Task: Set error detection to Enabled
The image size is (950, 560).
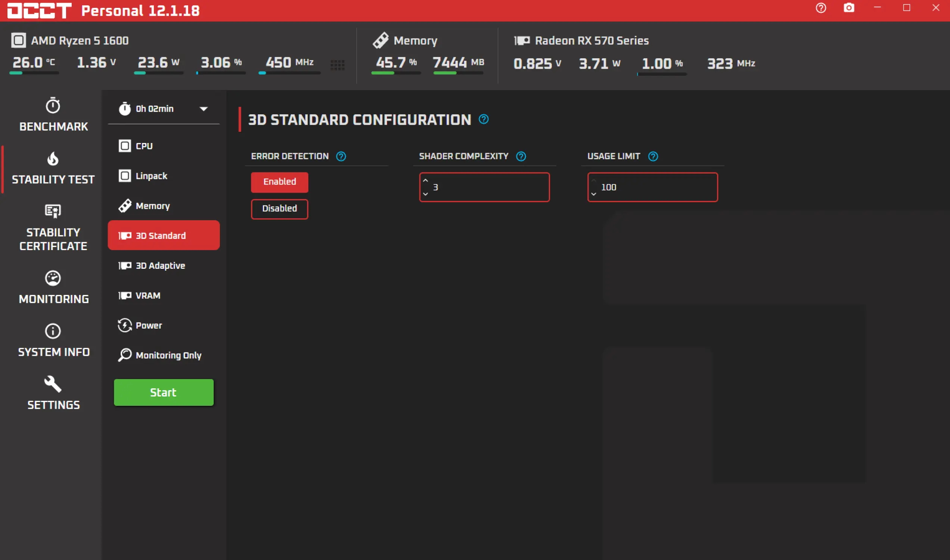Action: pyautogui.click(x=279, y=182)
